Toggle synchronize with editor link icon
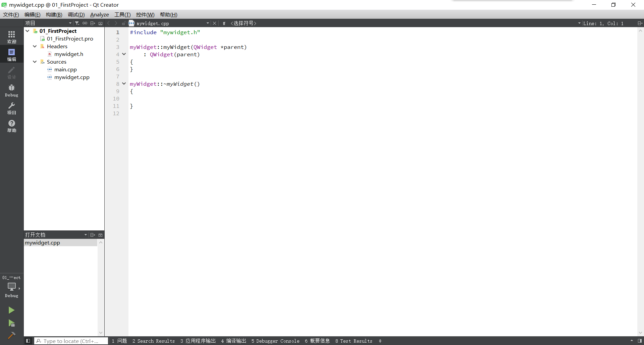This screenshot has height=345, width=644. 85,23
